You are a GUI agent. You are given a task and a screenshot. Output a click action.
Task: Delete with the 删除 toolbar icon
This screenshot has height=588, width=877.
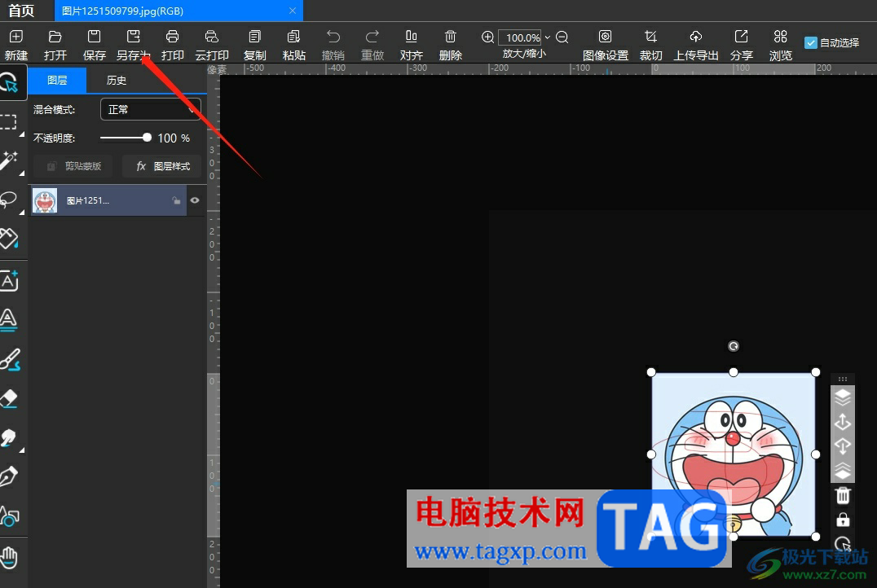pos(450,45)
